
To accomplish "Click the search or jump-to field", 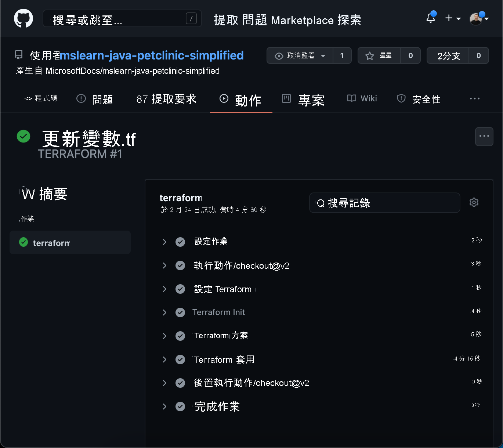I will pyautogui.click(x=122, y=19).
